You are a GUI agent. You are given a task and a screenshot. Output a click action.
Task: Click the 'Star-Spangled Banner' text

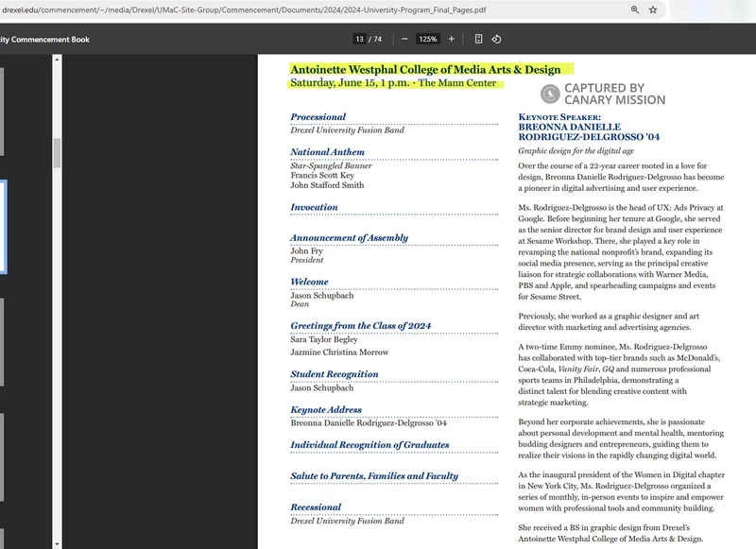332,165
